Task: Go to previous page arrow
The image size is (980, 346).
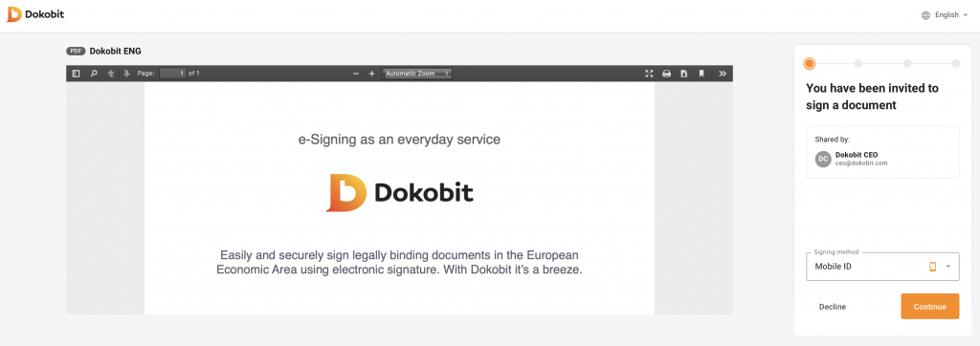Action: coord(111,74)
